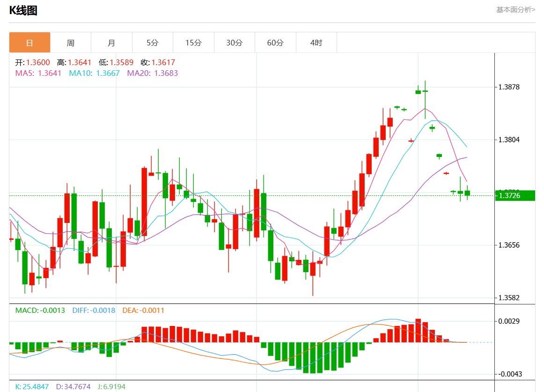Click the 1.3878 price axis label
Screen dimensions: 544x392
tap(509, 87)
